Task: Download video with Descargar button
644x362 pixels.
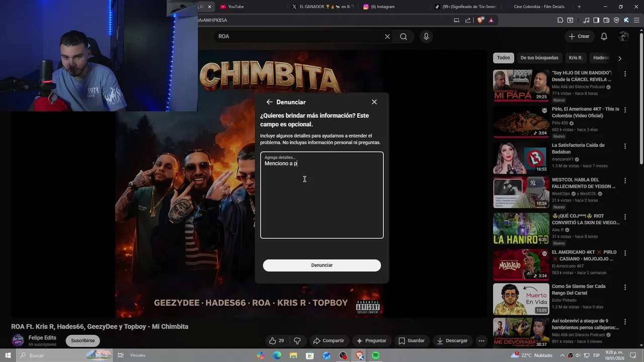Action: click(452, 340)
